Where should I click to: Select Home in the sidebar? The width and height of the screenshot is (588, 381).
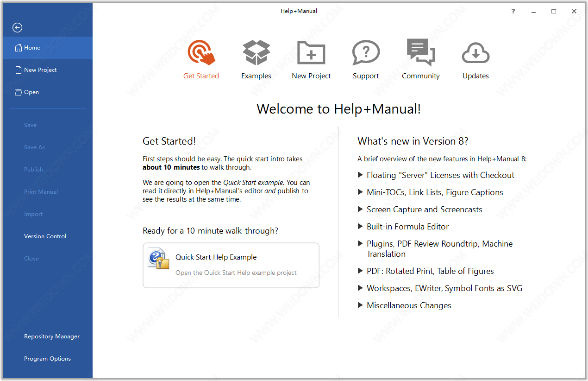[32, 48]
